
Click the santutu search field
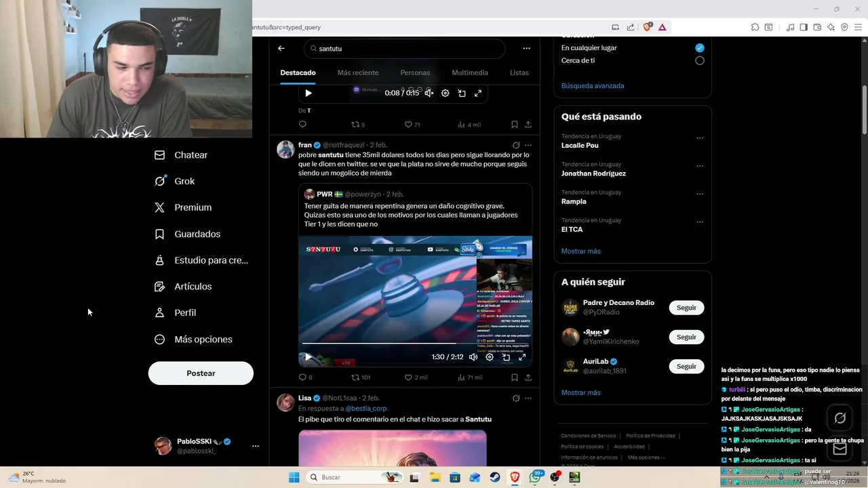tap(405, 49)
